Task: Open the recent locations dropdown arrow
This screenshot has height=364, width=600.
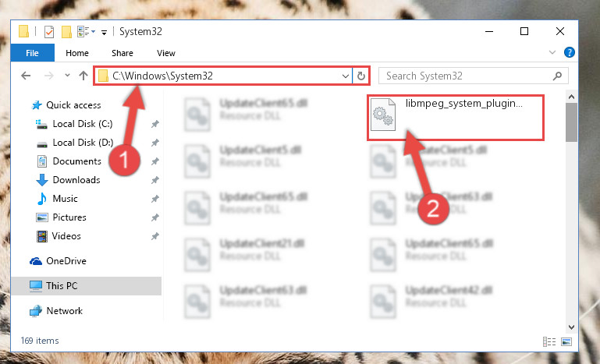Action: click(67, 76)
